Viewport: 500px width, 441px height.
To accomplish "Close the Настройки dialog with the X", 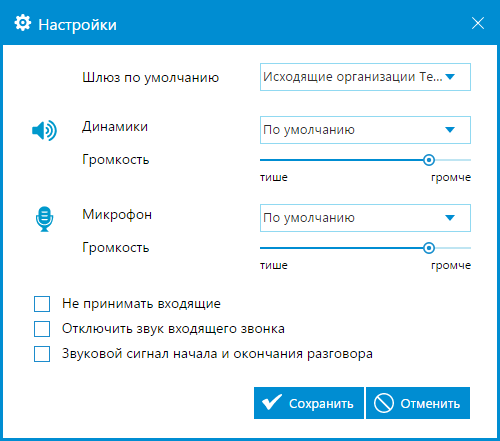I will coord(478,23).
